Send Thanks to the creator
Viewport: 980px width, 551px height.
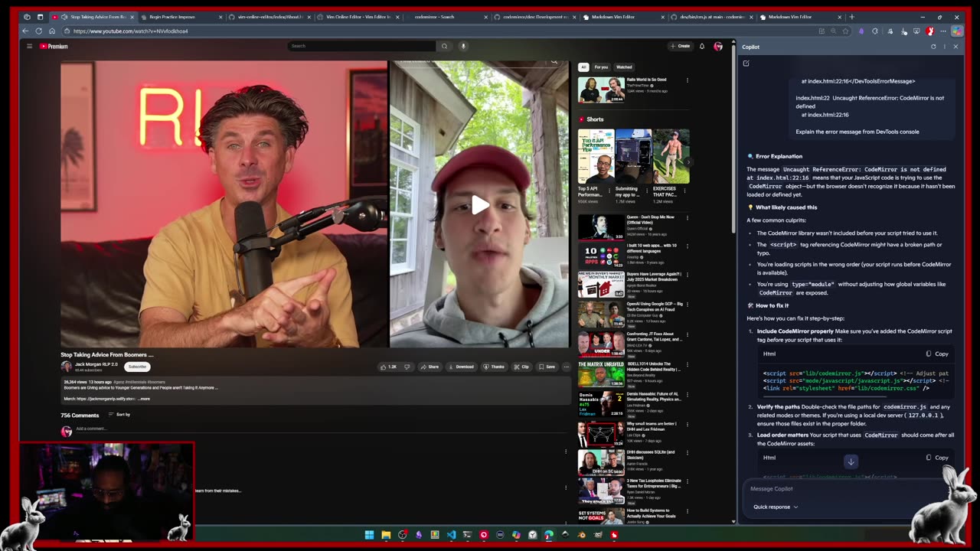click(494, 367)
